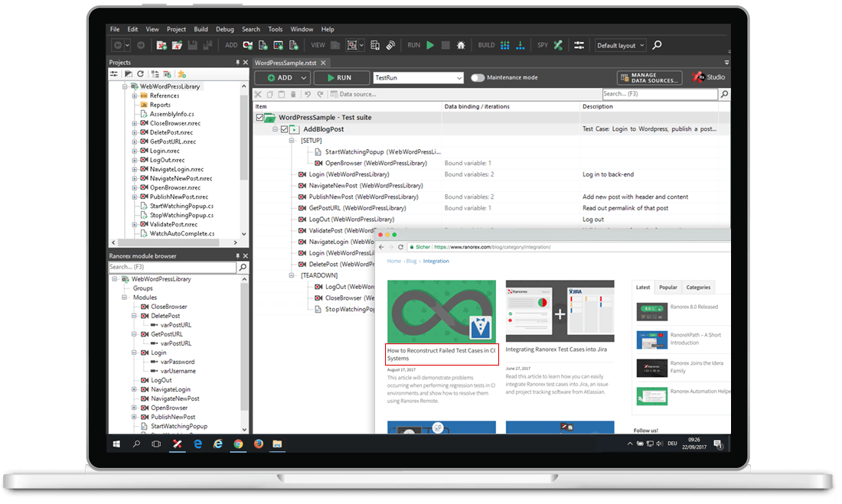This screenshot has height=504, width=842.
Task: Start the run with the green play icon
Action: 430,46
